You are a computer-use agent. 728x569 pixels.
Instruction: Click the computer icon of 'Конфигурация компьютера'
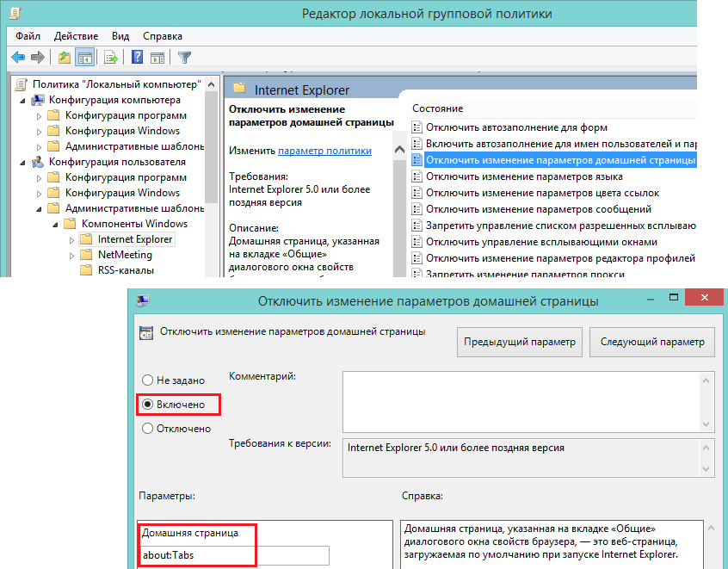pos(38,100)
